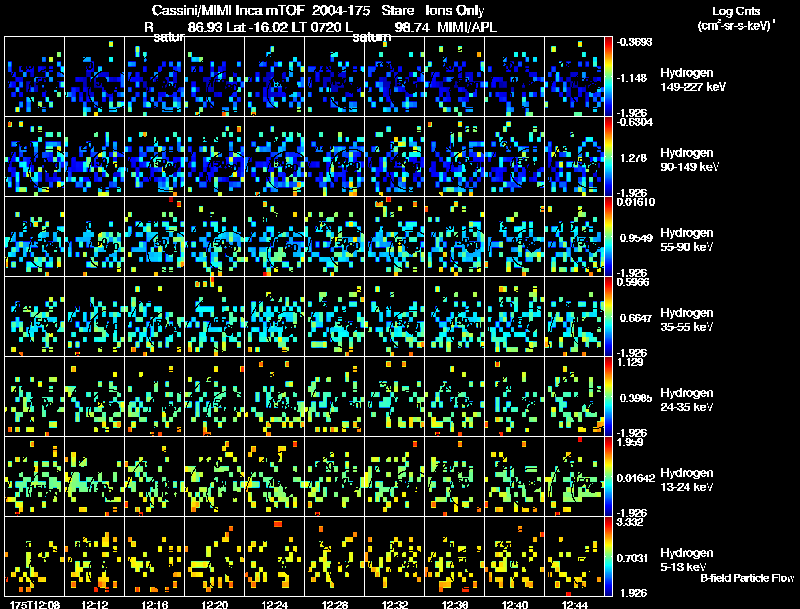Click the Cassini/MIMI Inca mTOF title text
800x609 pixels.
pyautogui.click(x=229, y=10)
